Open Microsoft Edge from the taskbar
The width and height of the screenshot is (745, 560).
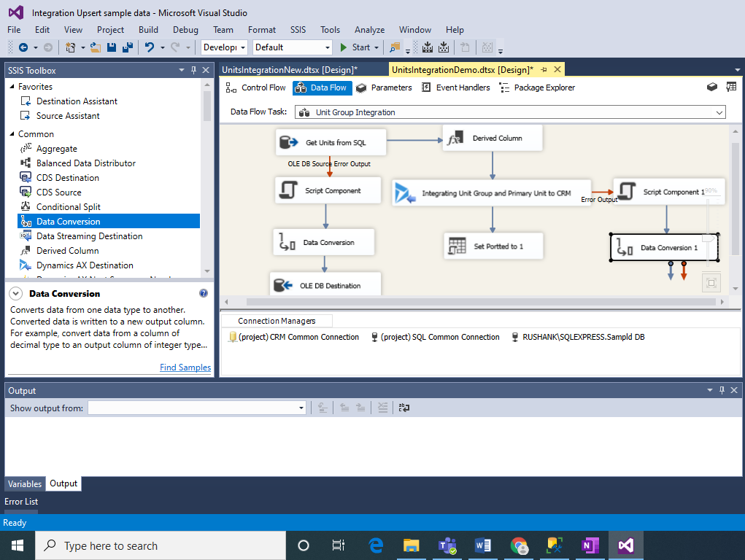376,545
